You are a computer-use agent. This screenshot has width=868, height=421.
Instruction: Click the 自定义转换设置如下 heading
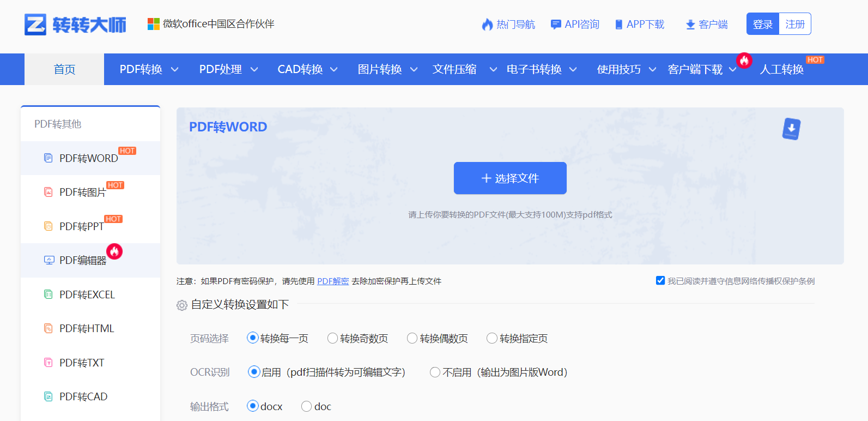pyautogui.click(x=240, y=304)
